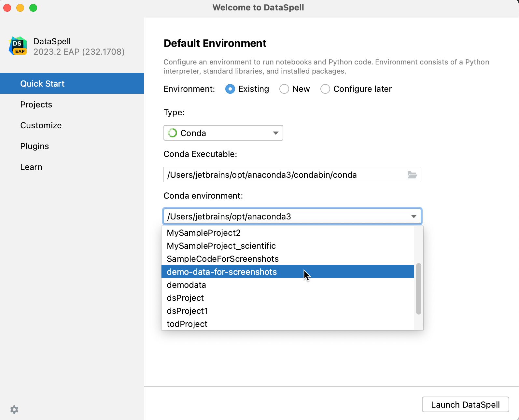
Task: Select the dsProject1 environment
Action: [288, 311]
